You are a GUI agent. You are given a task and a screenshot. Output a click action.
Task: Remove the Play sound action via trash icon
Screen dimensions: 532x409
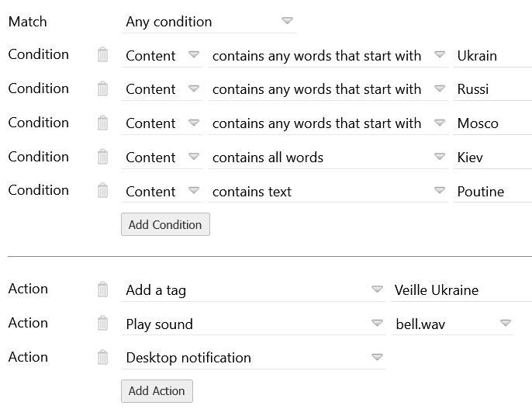pos(102,324)
